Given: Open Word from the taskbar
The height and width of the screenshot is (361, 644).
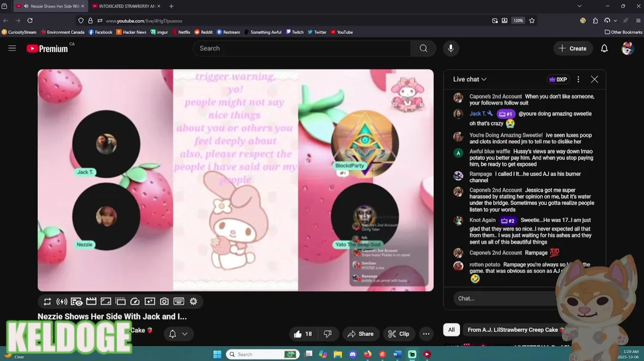Looking at the screenshot, I should [397, 354].
